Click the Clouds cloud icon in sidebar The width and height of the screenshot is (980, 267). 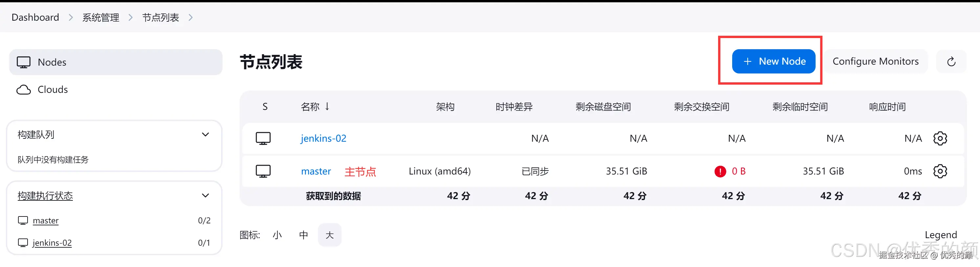tap(24, 90)
